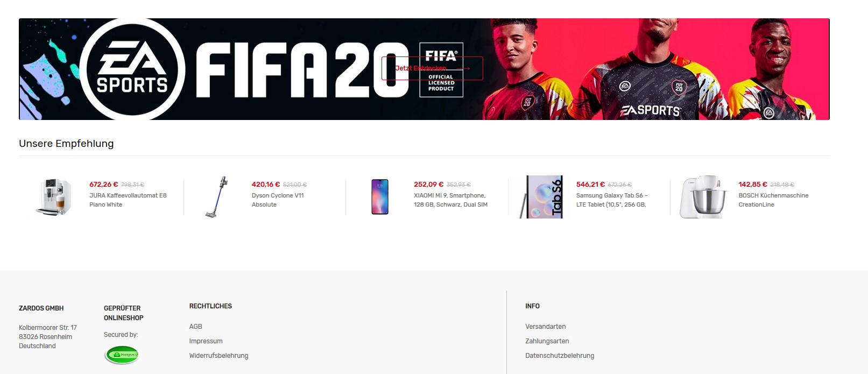Click the Samsung Galaxy Tab S6 image

541,197
